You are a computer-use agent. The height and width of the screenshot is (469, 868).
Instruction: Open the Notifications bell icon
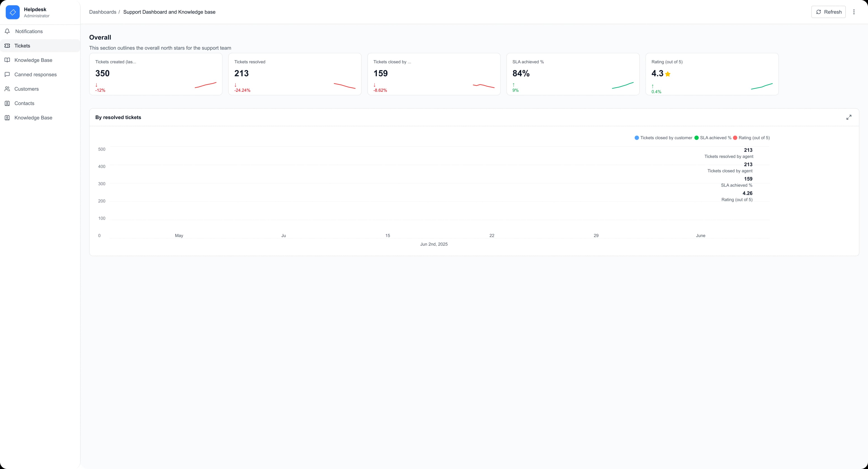7,31
